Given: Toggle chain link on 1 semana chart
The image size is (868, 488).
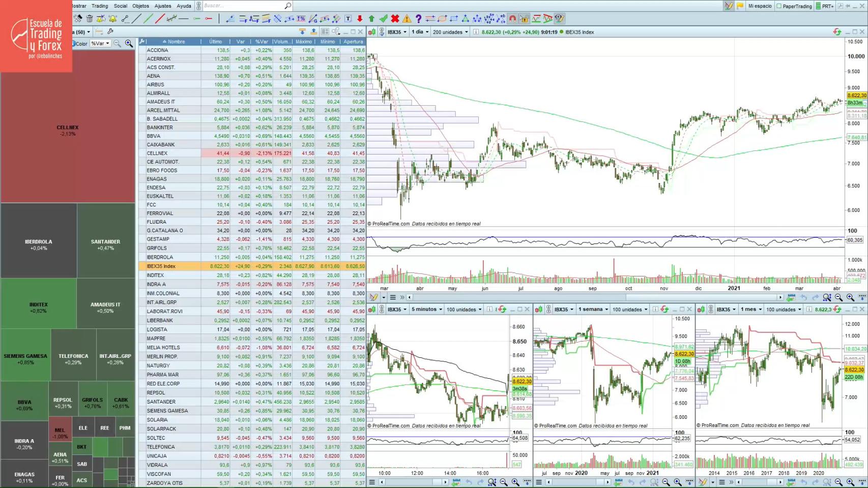Looking at the screenshot, I should (548, 309).
